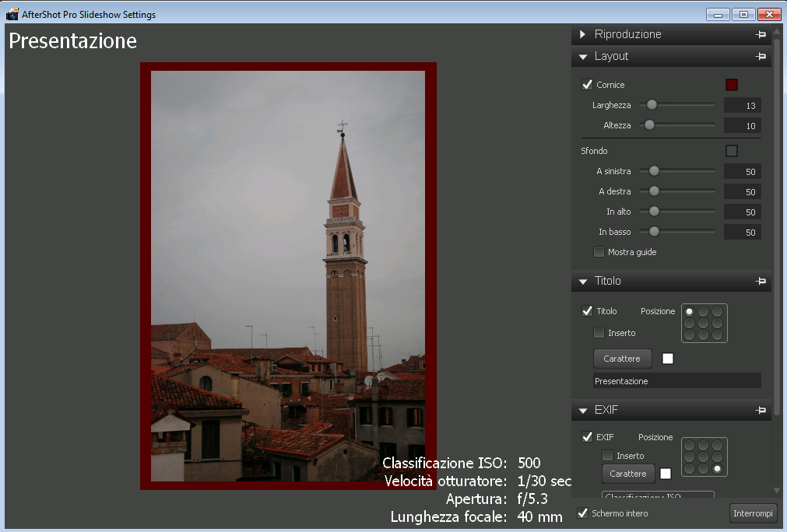Adjust the Larghezza slider
The image size is (787, 532).
coord(652,105)
